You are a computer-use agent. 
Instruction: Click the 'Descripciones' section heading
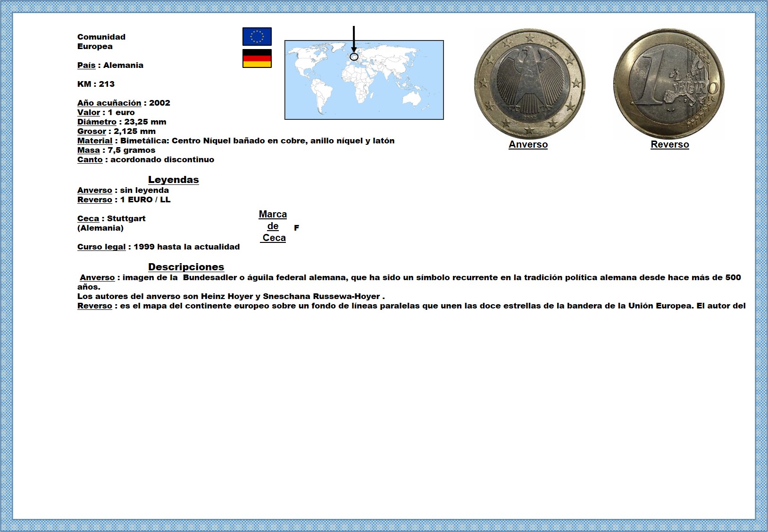click(x=186, y=267)
